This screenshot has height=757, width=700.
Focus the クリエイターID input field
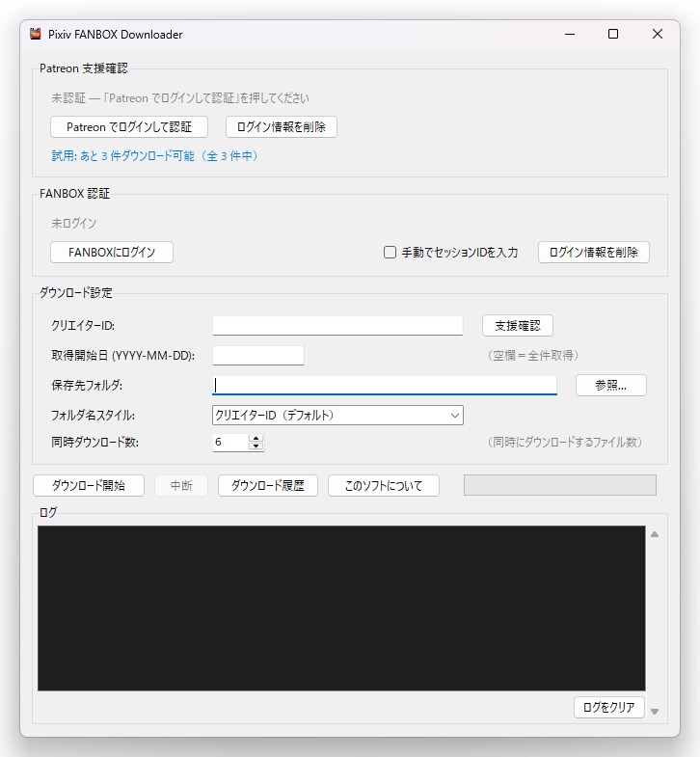[x=337, y=325]
